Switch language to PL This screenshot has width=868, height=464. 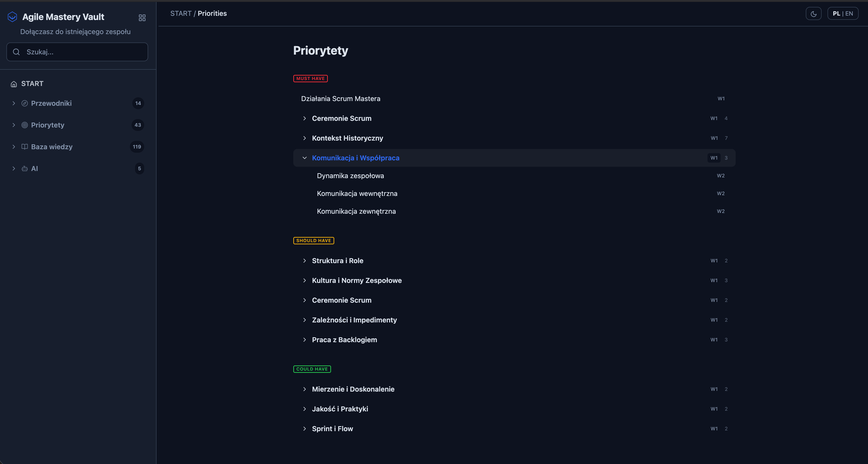tap(836, 14)
